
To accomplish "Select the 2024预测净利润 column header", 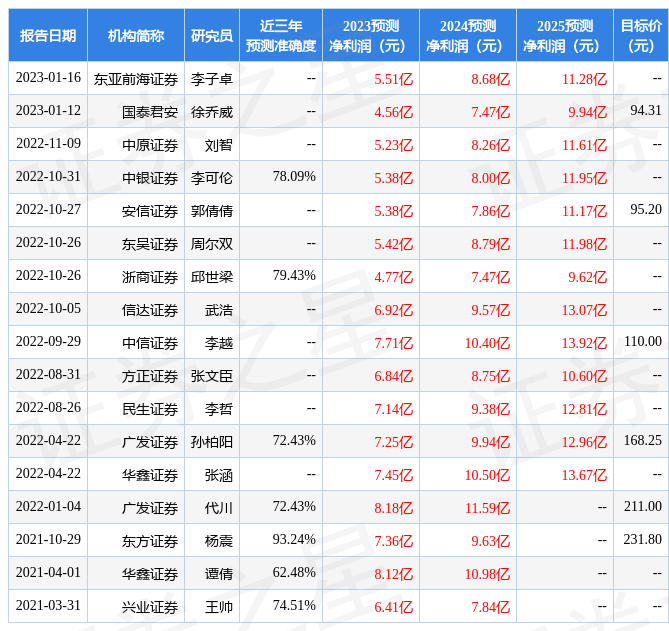I will (x=467, y=36).
